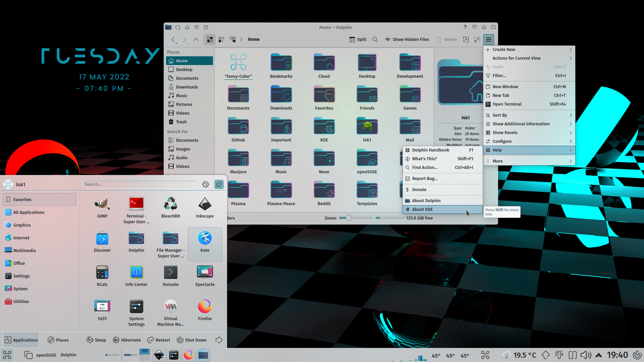Select About Dolphin menu entry
The width and height of the screenshot is (644, 362).
click(443, 201)
